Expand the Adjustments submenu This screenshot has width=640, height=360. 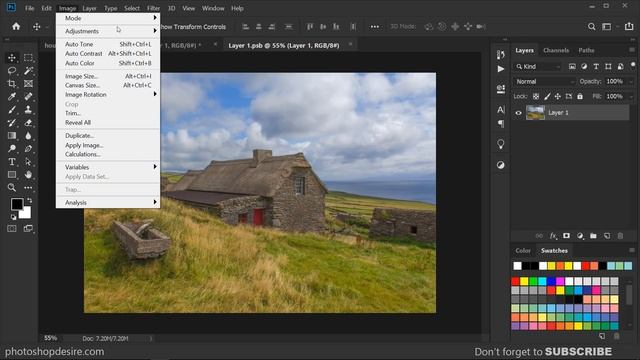click(108, 31)
